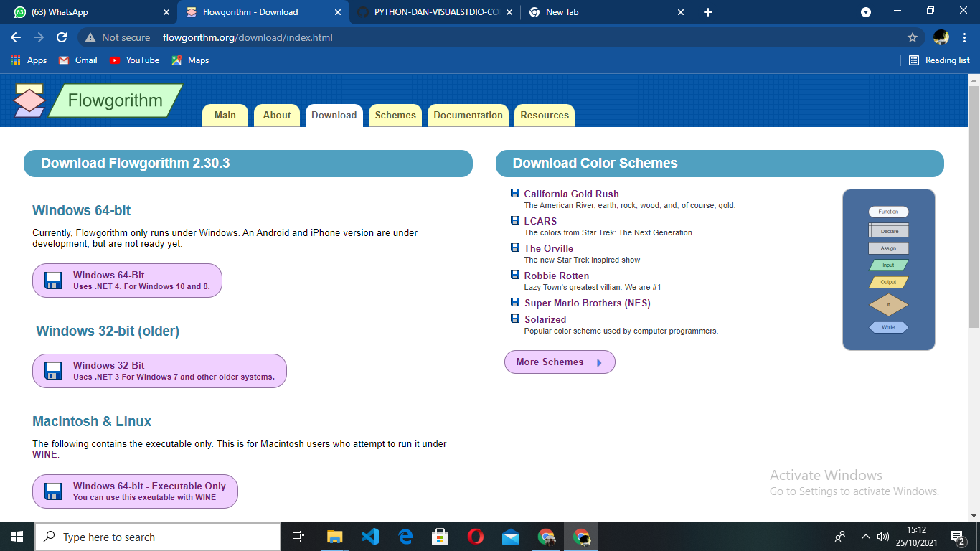The height and width of the screenshot is (551, 980).
Task: Switch to the Schemes tab
Action: 395,115
